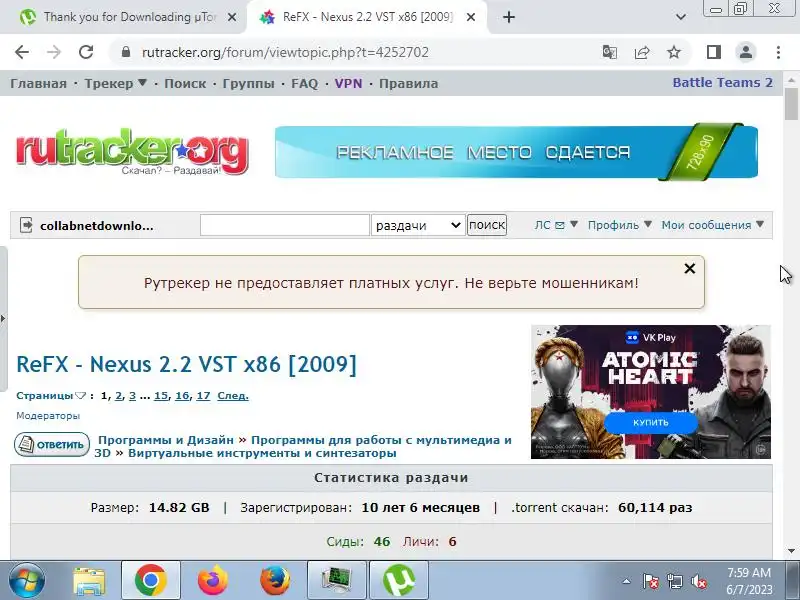Image resolution: width=800 pixels, height=600 pixels.
Task: Open the tab search chevron
Action: pyautogui.click(x=681, y=17)
